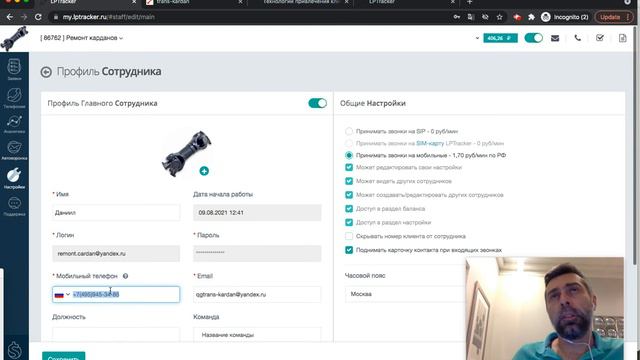Toggle Может видеть других сотрудников checkbox
Image resolution: width=640 pixels, height=360 pixels.
point(349,181)
